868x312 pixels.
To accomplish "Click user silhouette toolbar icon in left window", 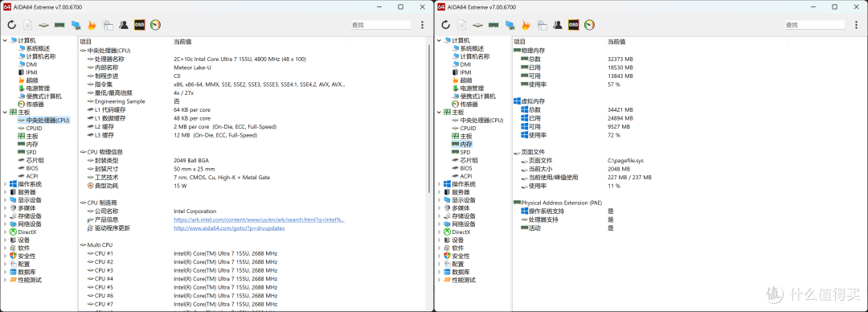I will click(x=124, y=24).
